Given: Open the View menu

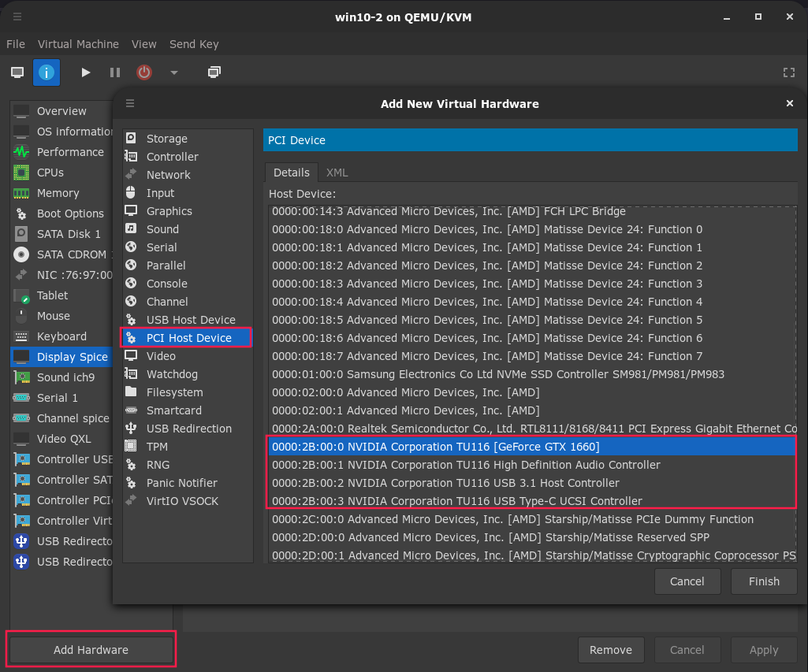Looking at the screenshot, I should (143, 44).
